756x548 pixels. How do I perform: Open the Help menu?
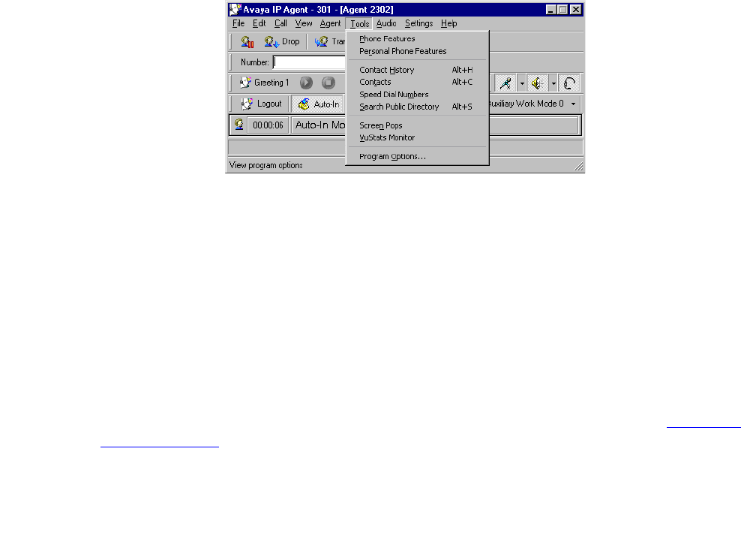(448, 23)
